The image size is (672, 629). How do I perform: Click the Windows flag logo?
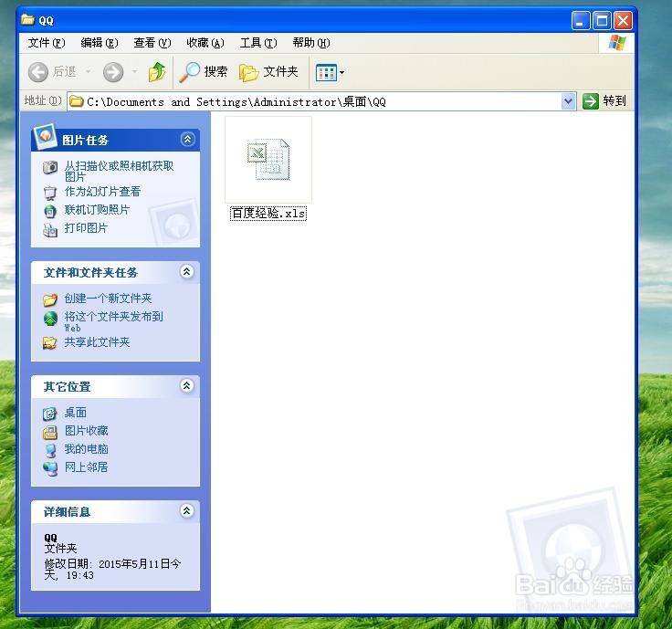(x=616, y=43)
